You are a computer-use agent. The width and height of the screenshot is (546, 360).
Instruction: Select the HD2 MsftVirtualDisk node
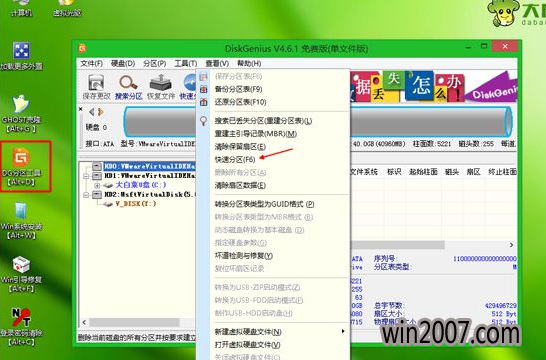pos(150,194)
